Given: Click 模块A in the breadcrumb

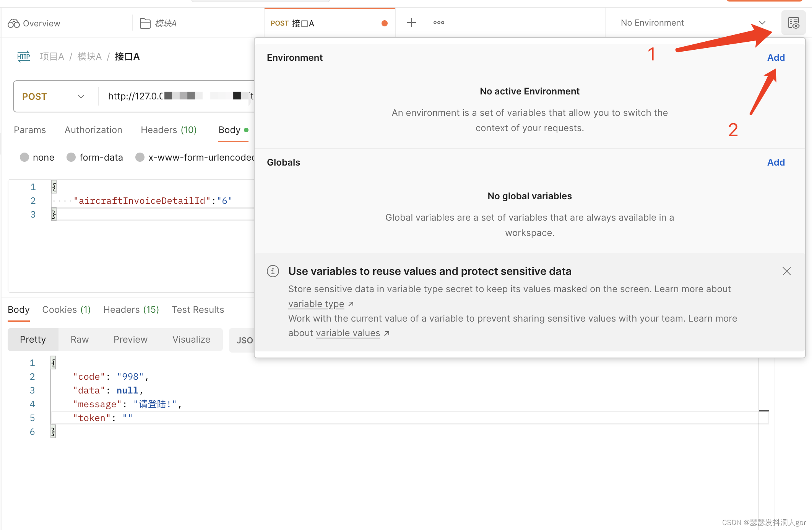Looking at the screenshot, I should click(89, 57).
